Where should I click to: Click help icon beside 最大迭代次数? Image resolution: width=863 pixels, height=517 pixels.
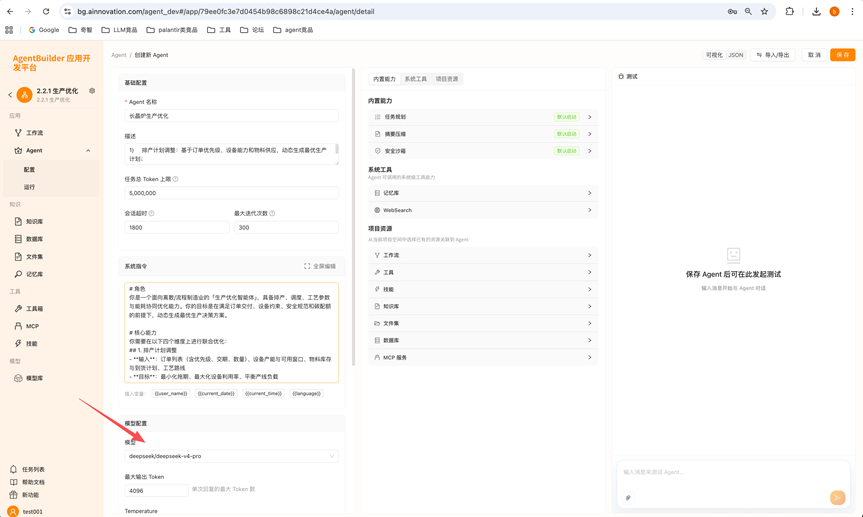tap(272, 213)
